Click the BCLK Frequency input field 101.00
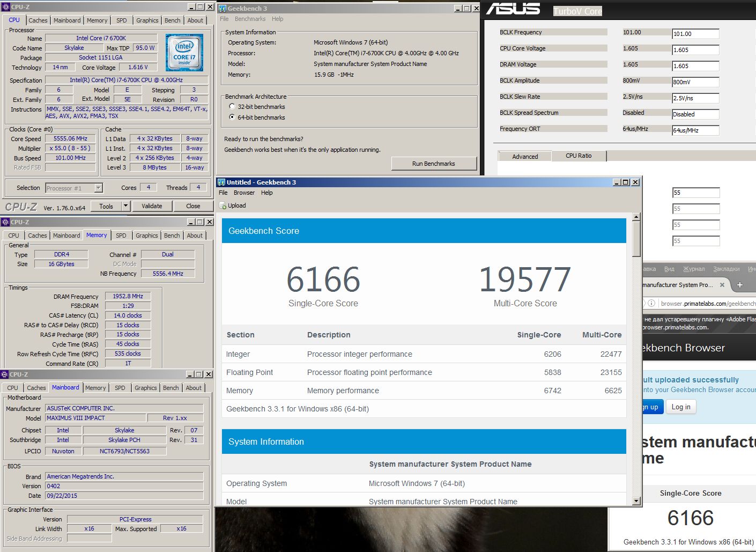The width and height of the screenshot is (756, 552). click(695, 34)
